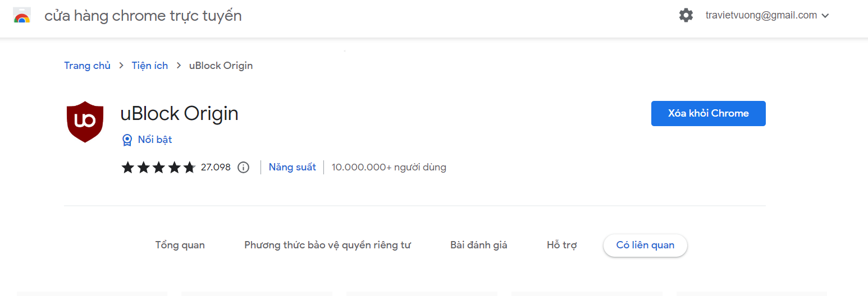Click the uBlock Origin shield logo

[85, 122]
